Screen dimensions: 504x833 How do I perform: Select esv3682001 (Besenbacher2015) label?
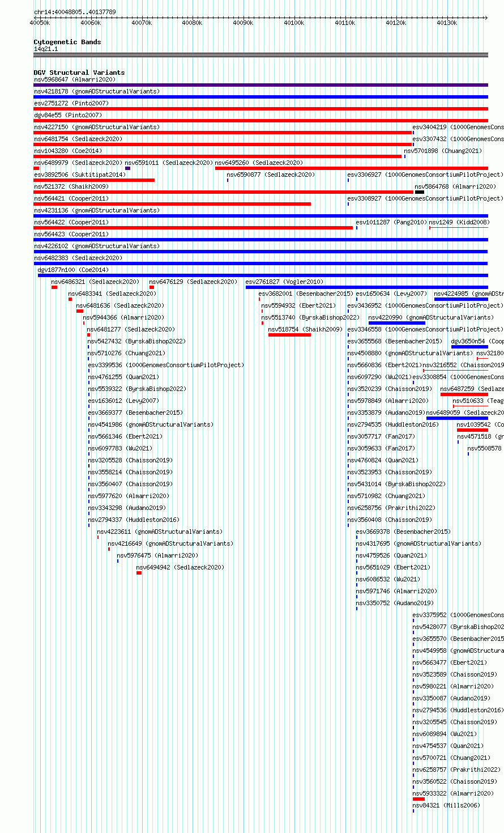pyautogui.click(x=306, y=294)
